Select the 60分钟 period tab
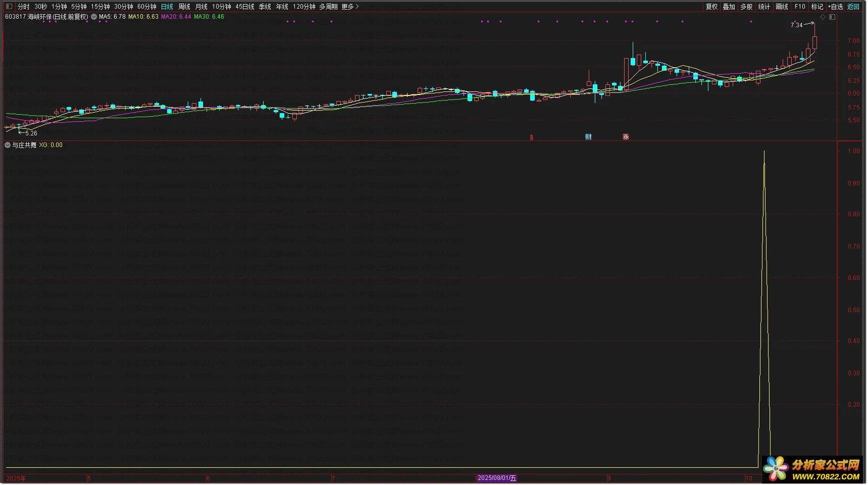Screen dimensions: 868x485 (147, 7)
